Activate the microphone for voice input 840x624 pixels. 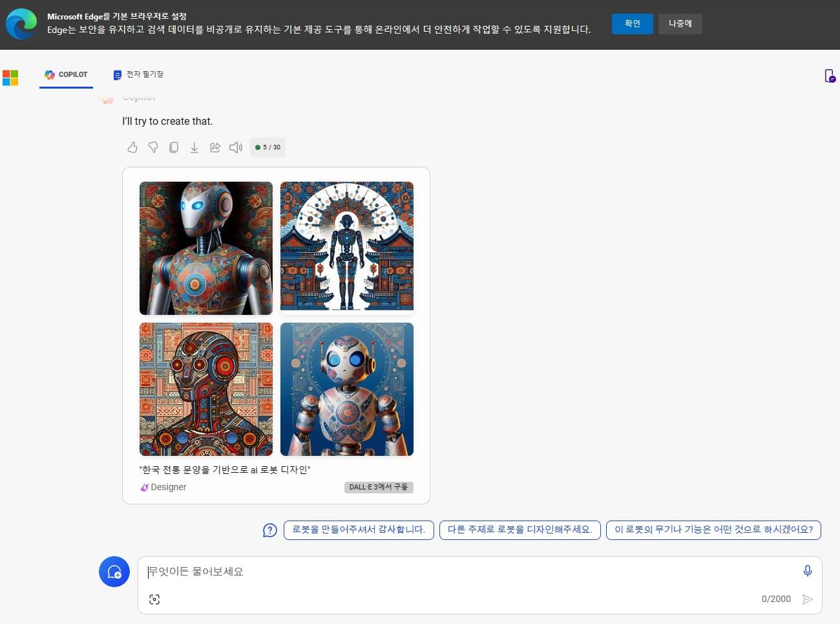click(x=806, y=571)
